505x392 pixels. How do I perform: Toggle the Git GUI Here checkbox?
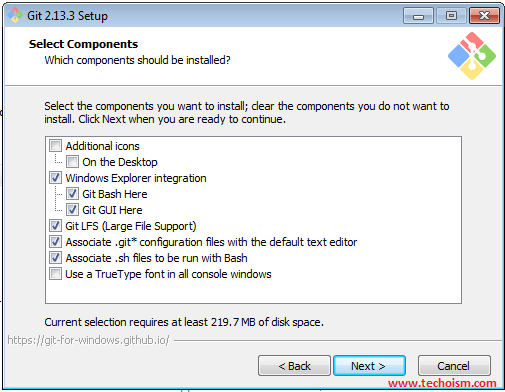coord(72,210)
